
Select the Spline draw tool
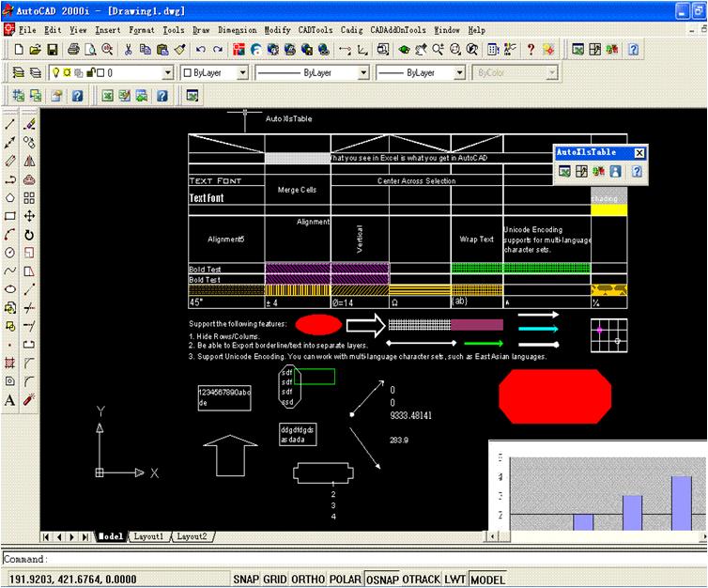coord(10,271)
